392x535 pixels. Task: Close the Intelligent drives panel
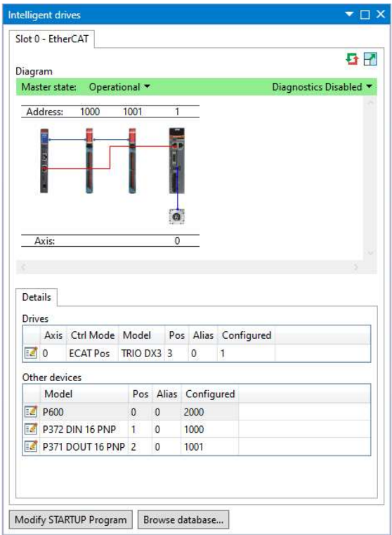pos(381,14)
